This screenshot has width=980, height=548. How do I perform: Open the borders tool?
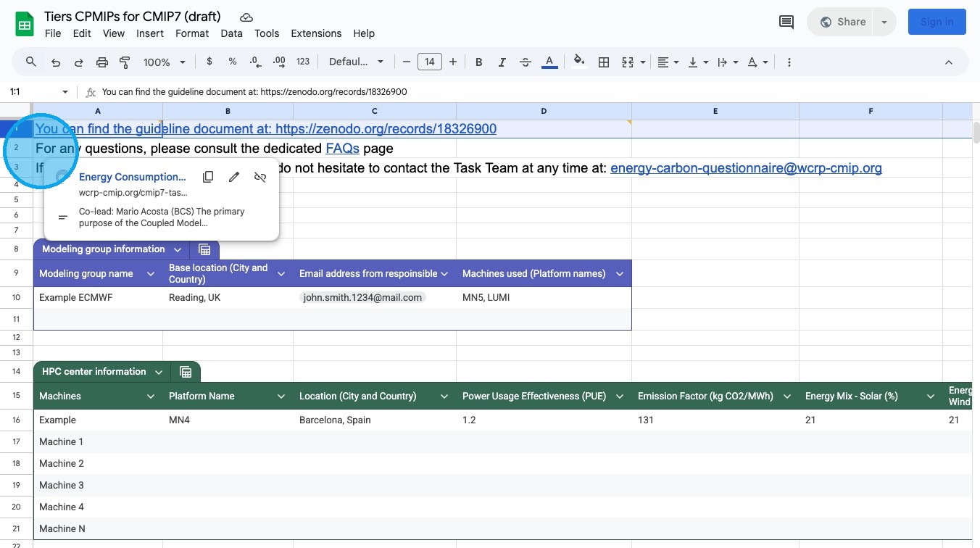click(603, 62)
